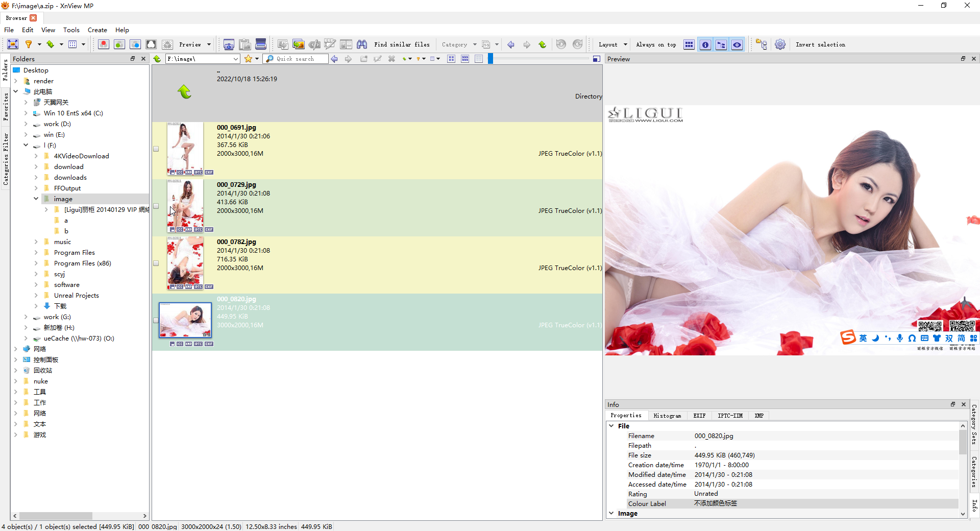The height and width of the screenshot is (531, 980).
Task: Toggle the preview panel eye button
Action: (737, 45)
